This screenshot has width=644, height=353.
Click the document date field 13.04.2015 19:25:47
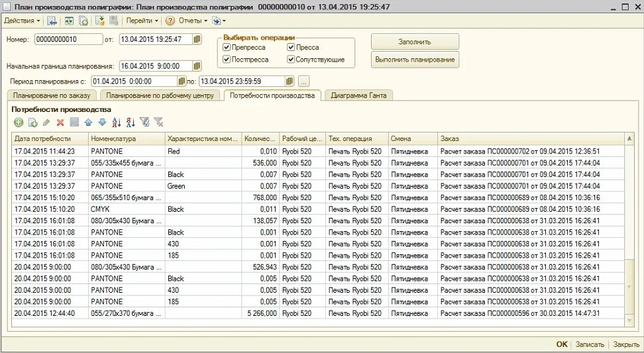(x=156, y=39)
